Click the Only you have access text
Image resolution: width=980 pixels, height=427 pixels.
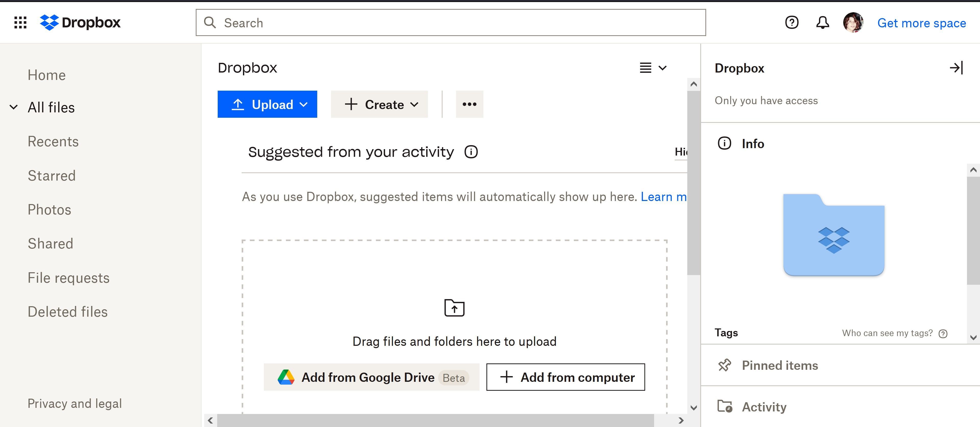(x=766, y=100)
